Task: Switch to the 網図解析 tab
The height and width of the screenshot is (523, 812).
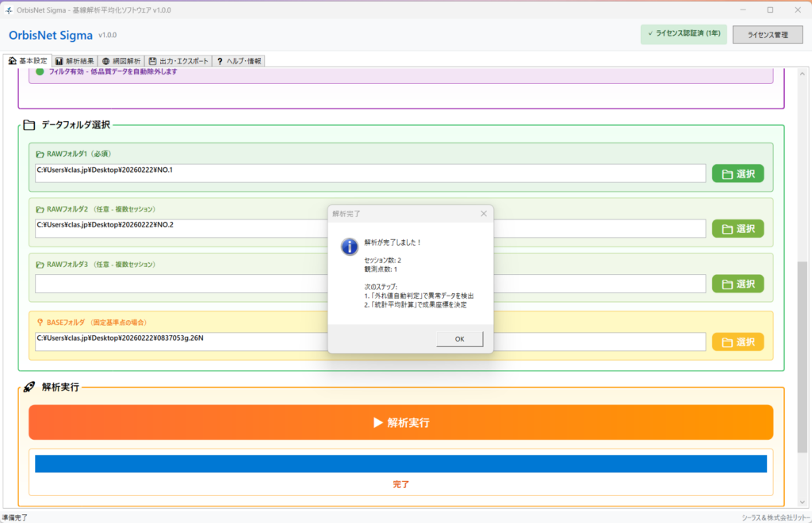Action: (x=121, y=61)
